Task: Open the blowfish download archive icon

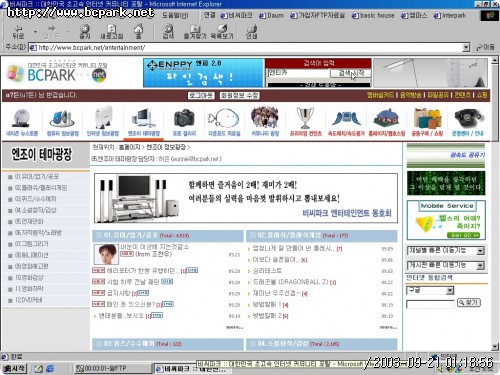Action: 224,122
